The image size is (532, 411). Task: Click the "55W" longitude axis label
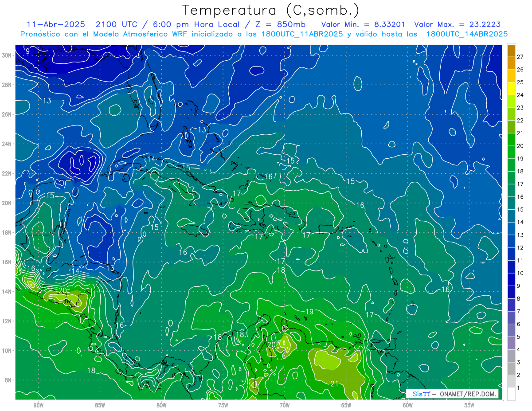coord(469,405)
